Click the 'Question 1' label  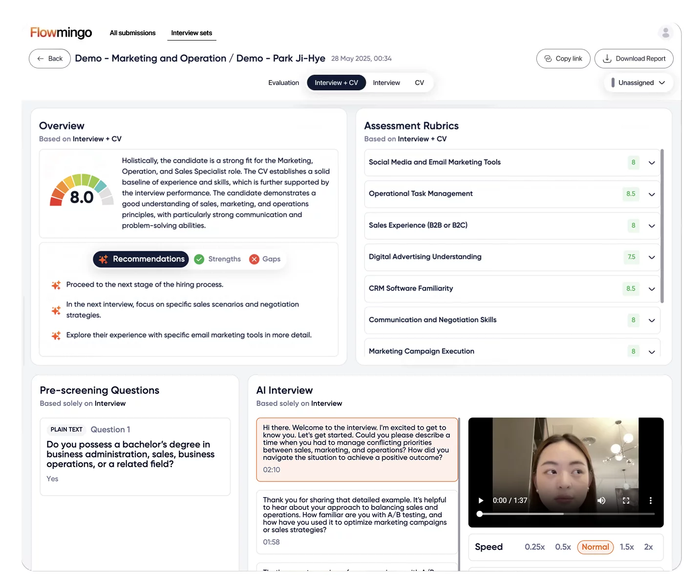pos(110,430)
